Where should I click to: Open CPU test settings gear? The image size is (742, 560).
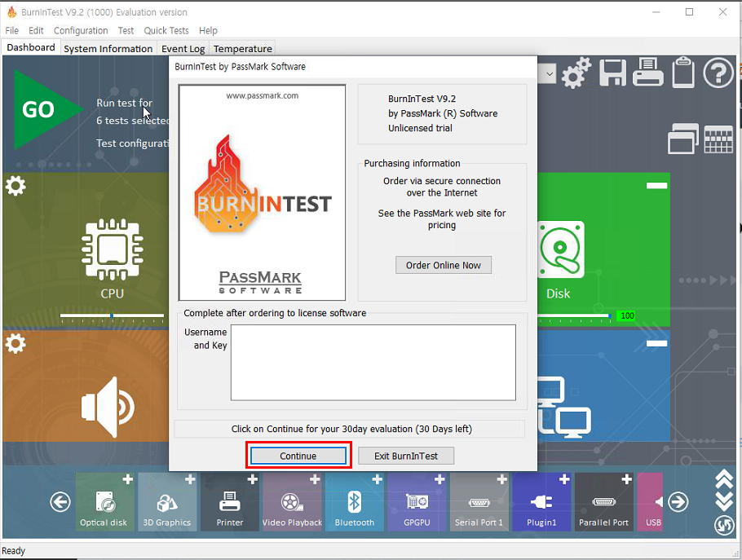pos(15,186)
